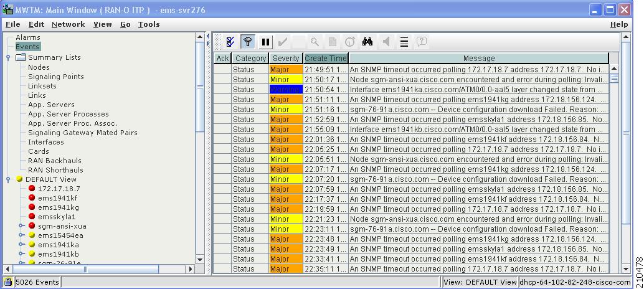Click the View: DEFAULT View status text

click(x=480, y=282)
